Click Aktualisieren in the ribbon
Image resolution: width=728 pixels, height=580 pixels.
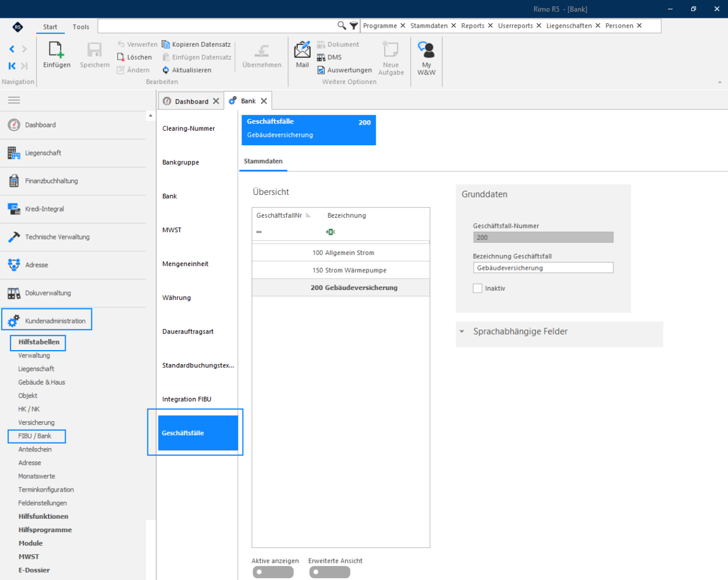(x=186, y=70)
